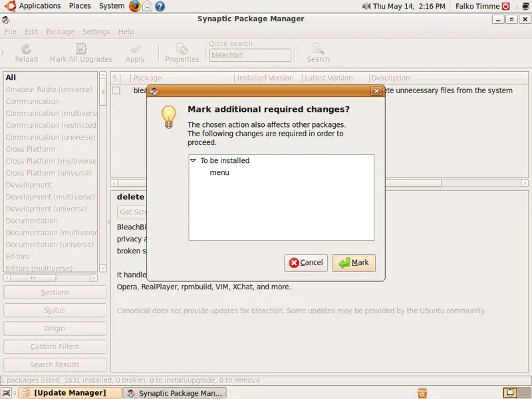Click the mail icon in the top panel
The height and width of the screenshot is (399, 532).
(147, 6)
